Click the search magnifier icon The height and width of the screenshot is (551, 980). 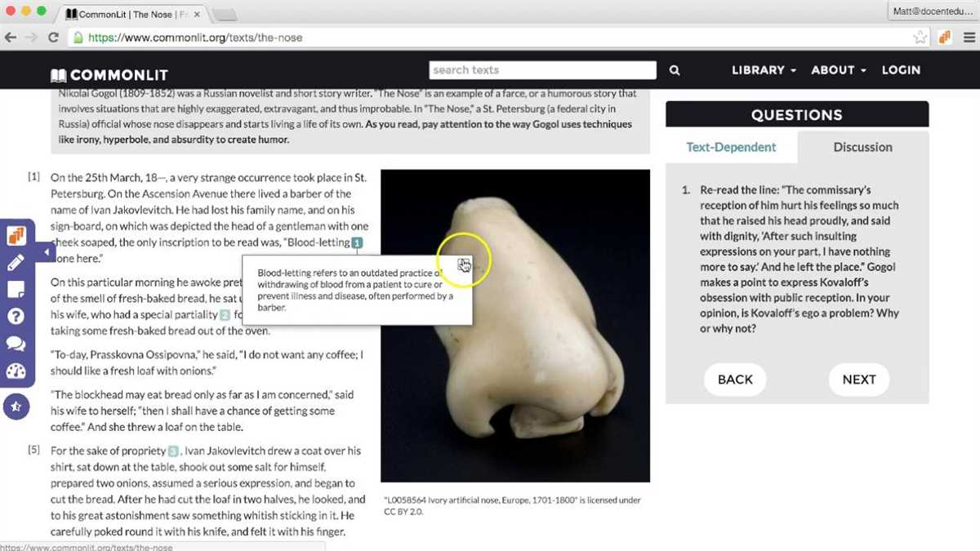pos(675,70)
